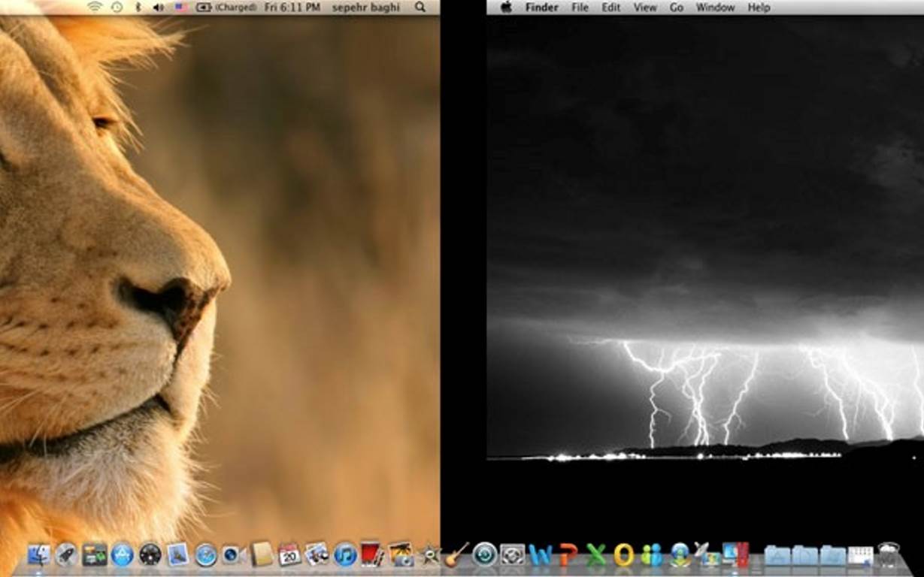Open Microsoft Excel from the Dock
Screen dimensions: 924x577
tap(596, 555)
